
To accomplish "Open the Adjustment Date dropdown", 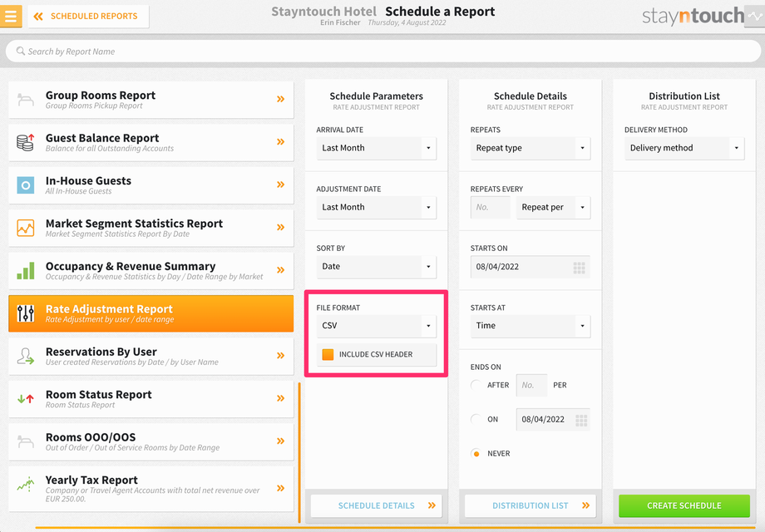I will tap(376, 207).
